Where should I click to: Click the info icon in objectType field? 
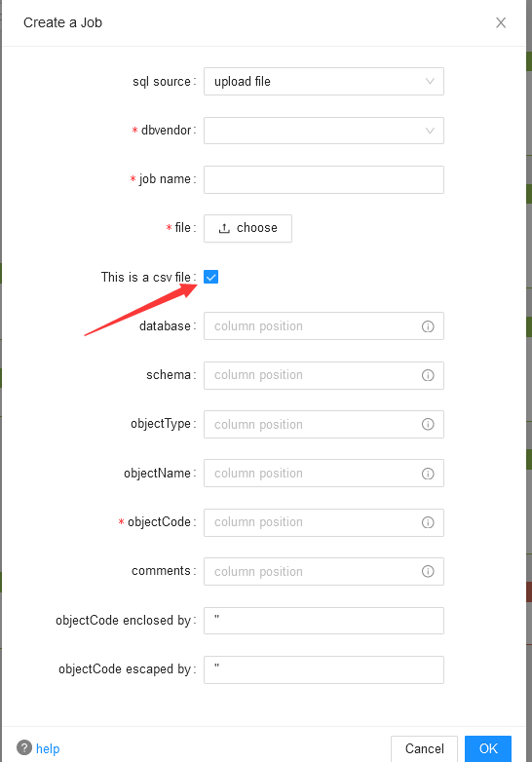pyautogui.click(x=428, y=424)
